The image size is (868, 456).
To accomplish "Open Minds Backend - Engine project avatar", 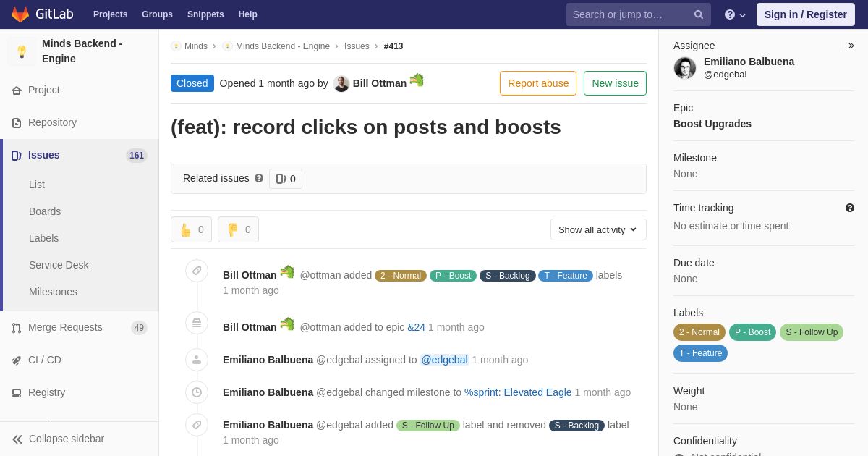I will point(22,51).
